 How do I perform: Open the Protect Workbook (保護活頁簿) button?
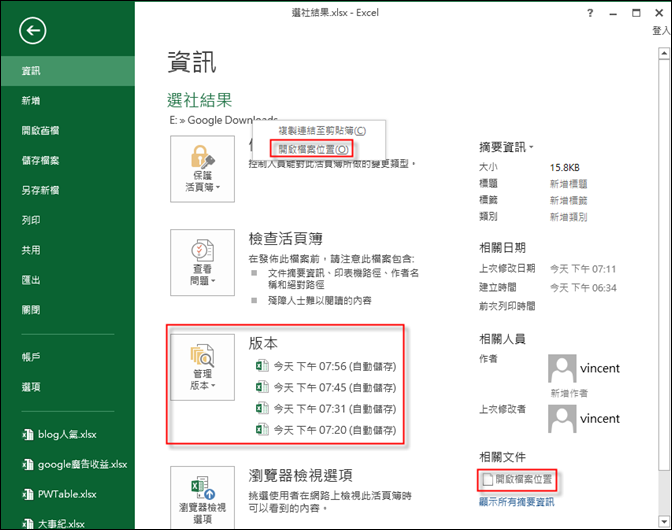pyautogui.click(x=202, y=169)
